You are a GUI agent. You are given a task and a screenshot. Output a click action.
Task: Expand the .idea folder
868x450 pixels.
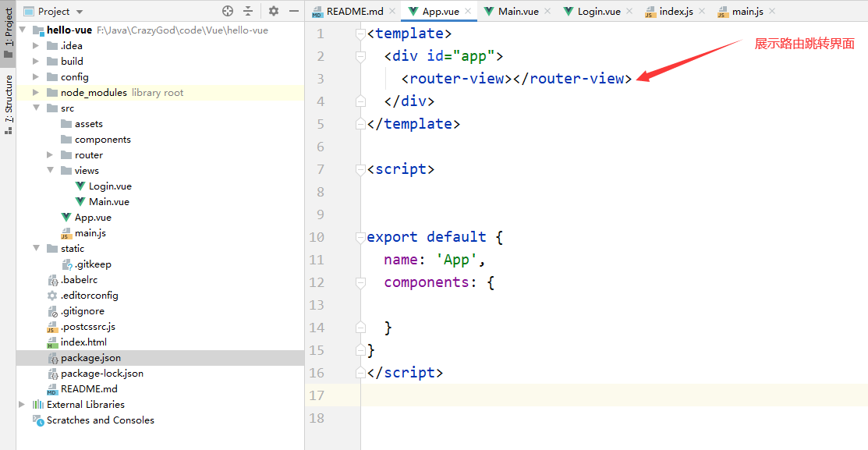click(x=36, y=45)
